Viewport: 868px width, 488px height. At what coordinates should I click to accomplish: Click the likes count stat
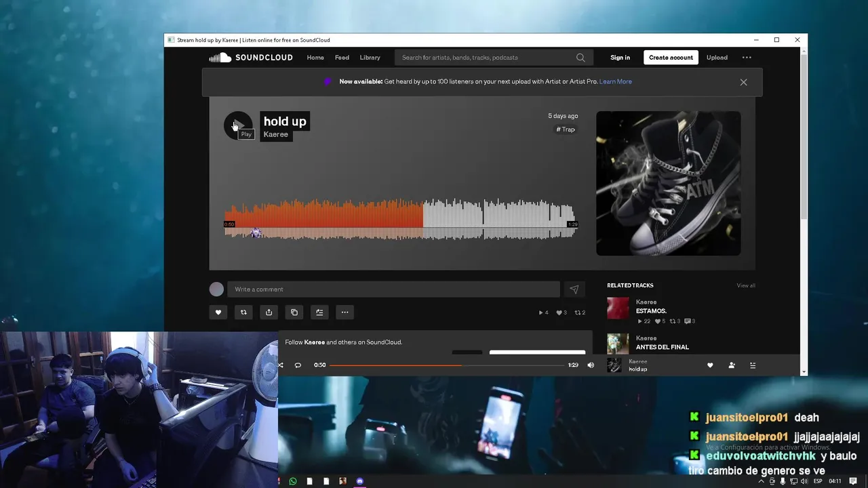(x=561, y=312)
